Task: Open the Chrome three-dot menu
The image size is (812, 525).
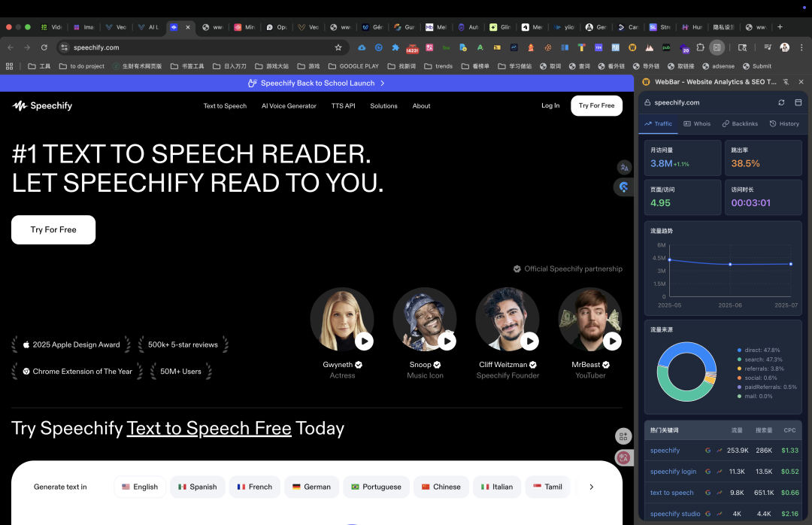Action: point(801,47)
